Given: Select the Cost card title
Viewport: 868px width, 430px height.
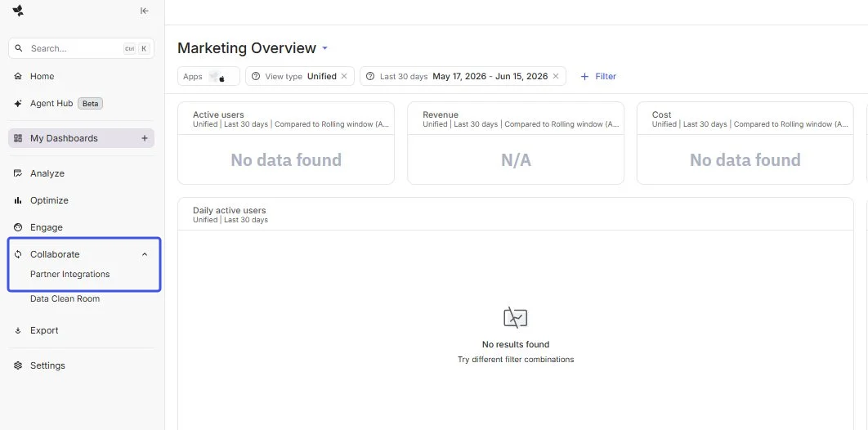Looking at the screenshot, I should [661, 114].
